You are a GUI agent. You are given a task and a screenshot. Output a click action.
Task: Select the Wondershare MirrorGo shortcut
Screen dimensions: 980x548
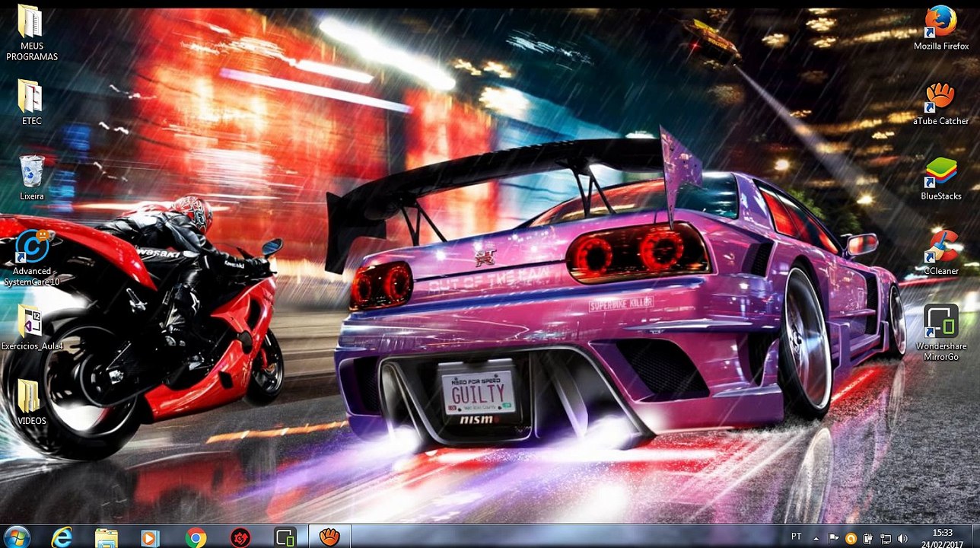pyautogui.click(x=941, y=333)
